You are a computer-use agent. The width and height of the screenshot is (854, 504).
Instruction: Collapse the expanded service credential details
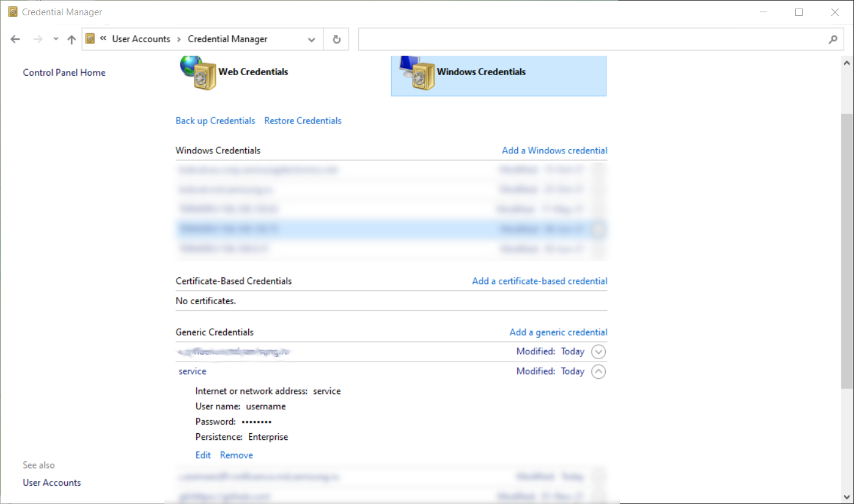click(598, 371)
